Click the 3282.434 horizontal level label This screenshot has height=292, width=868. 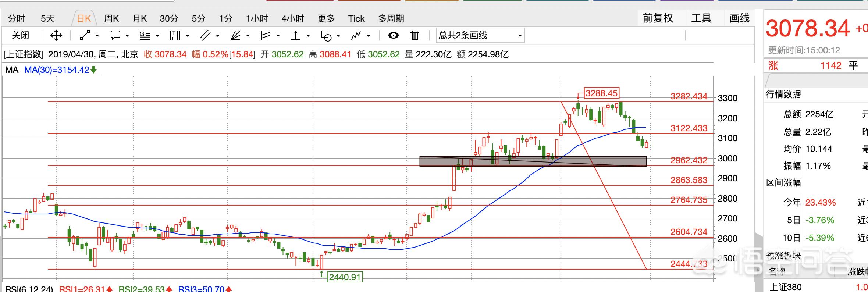coord(689,96)
